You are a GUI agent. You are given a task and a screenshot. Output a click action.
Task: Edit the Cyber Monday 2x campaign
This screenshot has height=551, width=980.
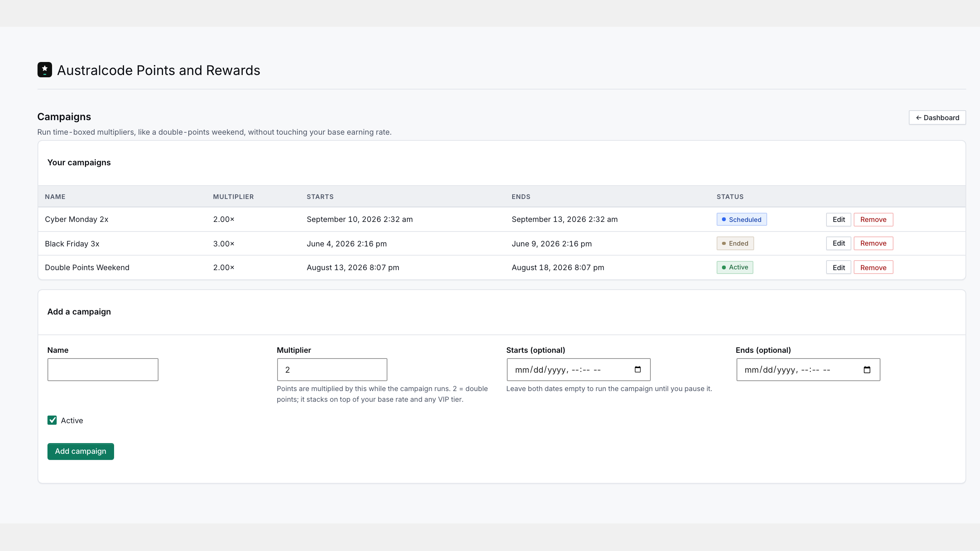(838, 219)
